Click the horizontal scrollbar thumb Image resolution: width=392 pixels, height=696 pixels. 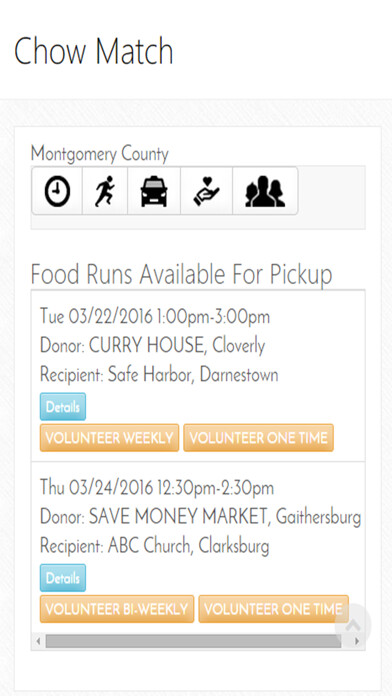point(193,641)
